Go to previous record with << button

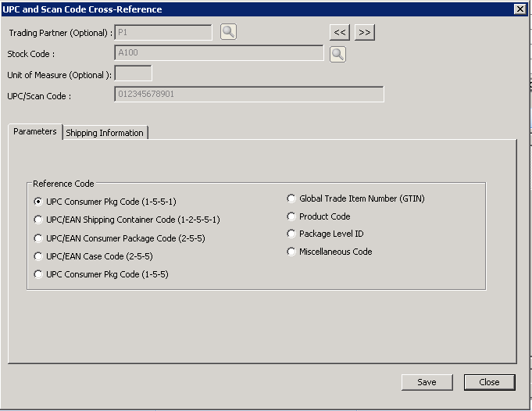(x=339, y=33)
